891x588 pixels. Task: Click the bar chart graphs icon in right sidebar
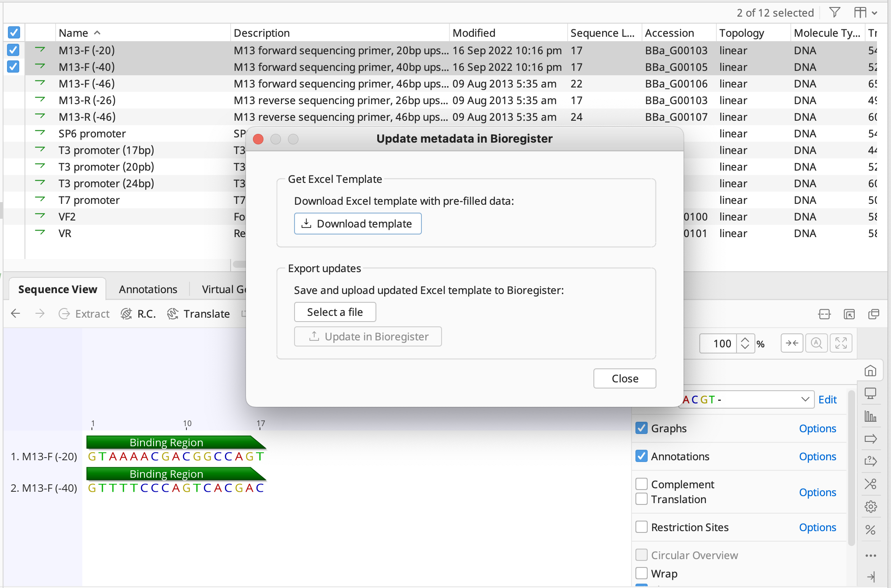coord(871,416)
